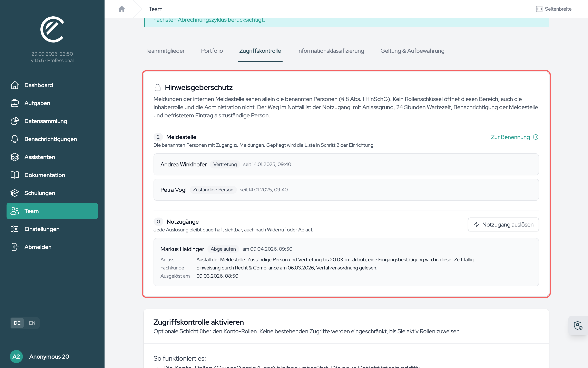Click the Markus Haidinger emergency access entry
This screenshot has width=588, height=368.
[x=346, y=262]
